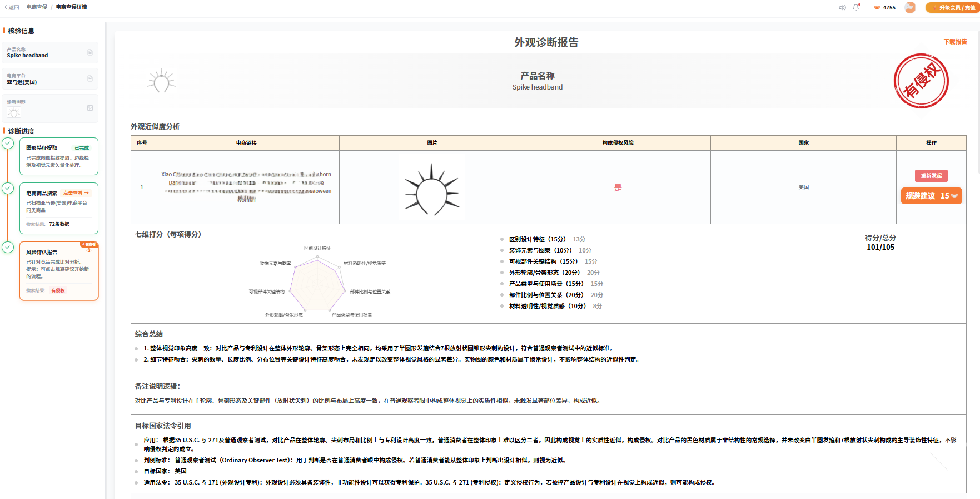Click 下载报告 download link

pyautogui.click(x=955, y=42)
